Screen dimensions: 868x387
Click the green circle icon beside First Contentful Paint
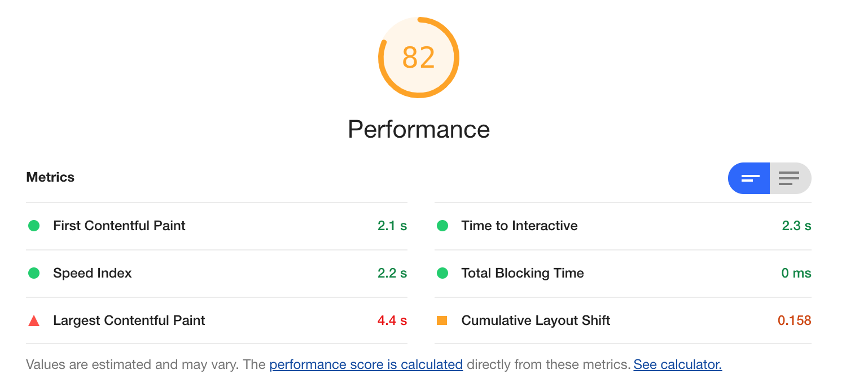[34, 225]
